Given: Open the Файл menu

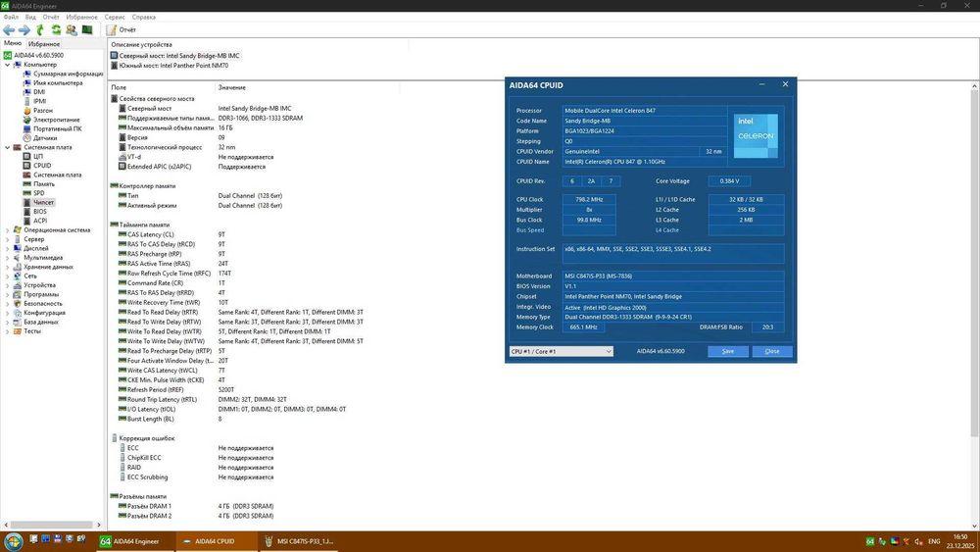Looking at the screenshot, I should click(x=11, y=17).
